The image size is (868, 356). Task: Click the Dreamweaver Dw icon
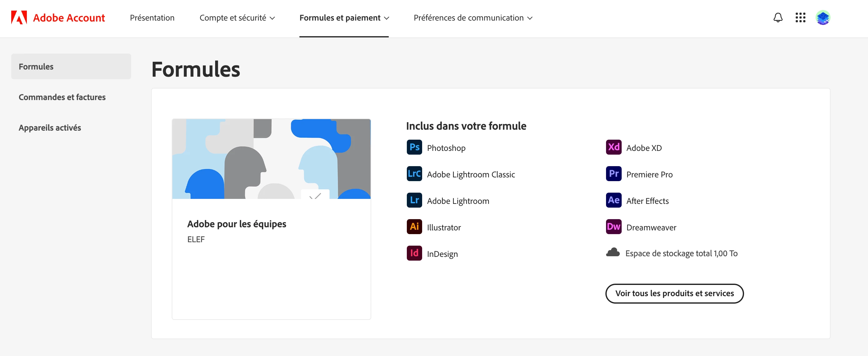614,226
